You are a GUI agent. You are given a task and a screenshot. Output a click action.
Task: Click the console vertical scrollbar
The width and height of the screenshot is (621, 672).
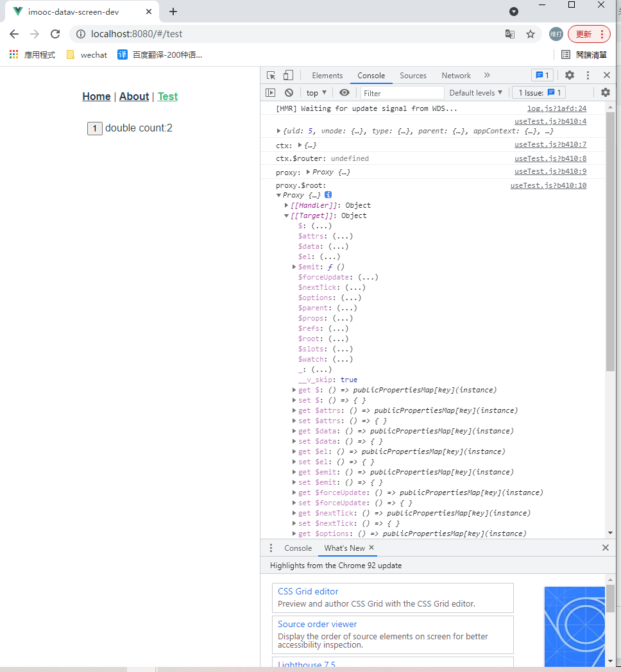pos(610,241)
